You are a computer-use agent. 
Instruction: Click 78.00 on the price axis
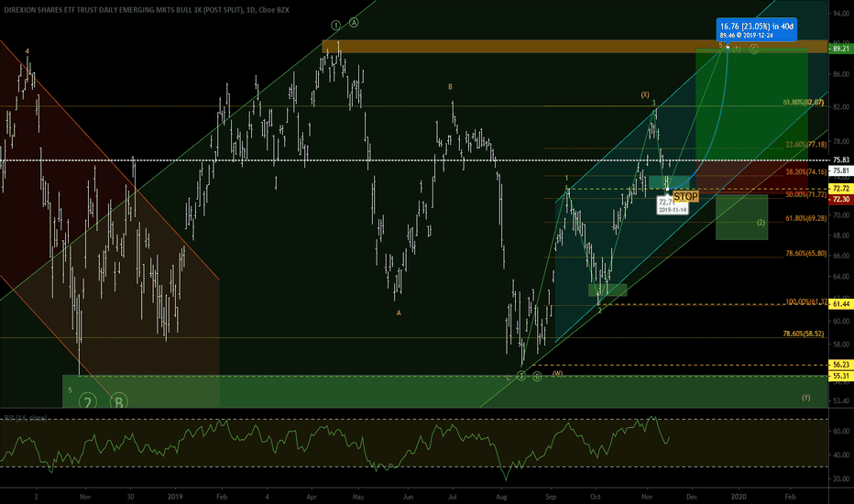click(x=841, y=141)
